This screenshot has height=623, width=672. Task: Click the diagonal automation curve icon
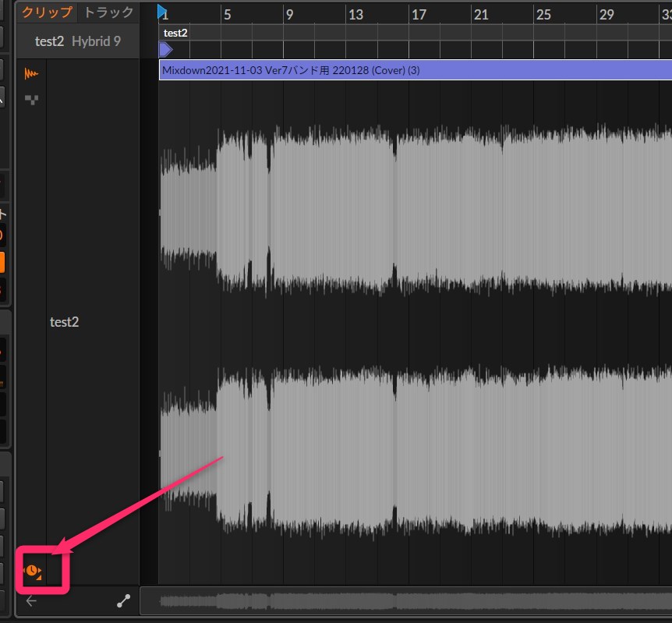click(x=123, y=601)
